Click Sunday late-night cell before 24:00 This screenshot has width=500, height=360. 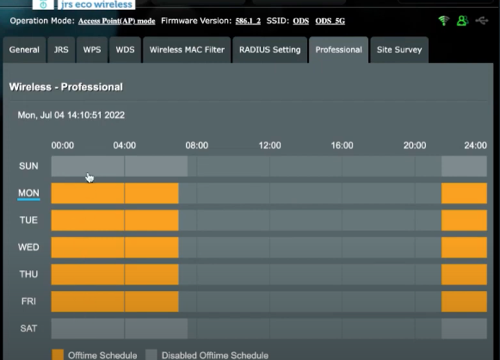[464, 166]
